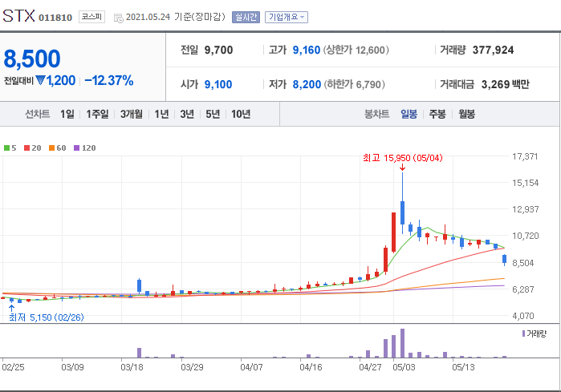Select the 1일 line chart period
Image resolution: width=561 pixels, height=392 pixels.
pyautogui.click(x=67, y=114)
